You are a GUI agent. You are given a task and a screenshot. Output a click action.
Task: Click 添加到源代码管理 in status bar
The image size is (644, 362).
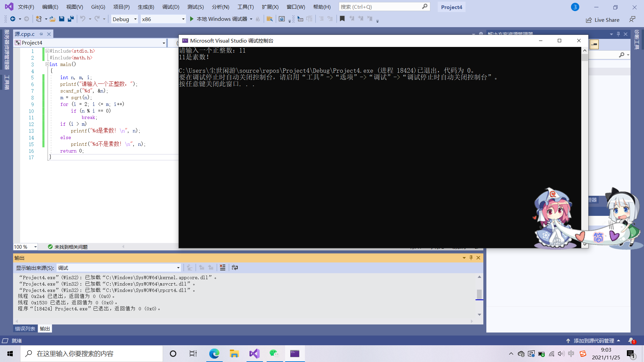click(593, 341)
